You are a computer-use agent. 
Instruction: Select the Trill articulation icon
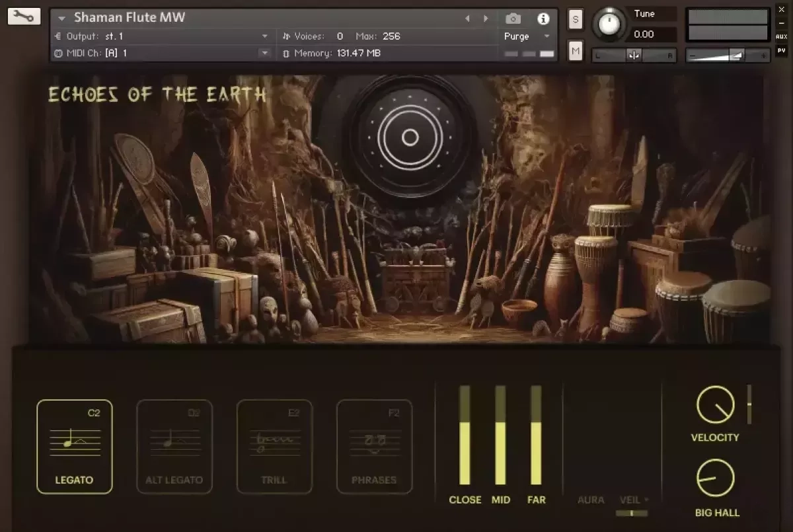[274, 446]
